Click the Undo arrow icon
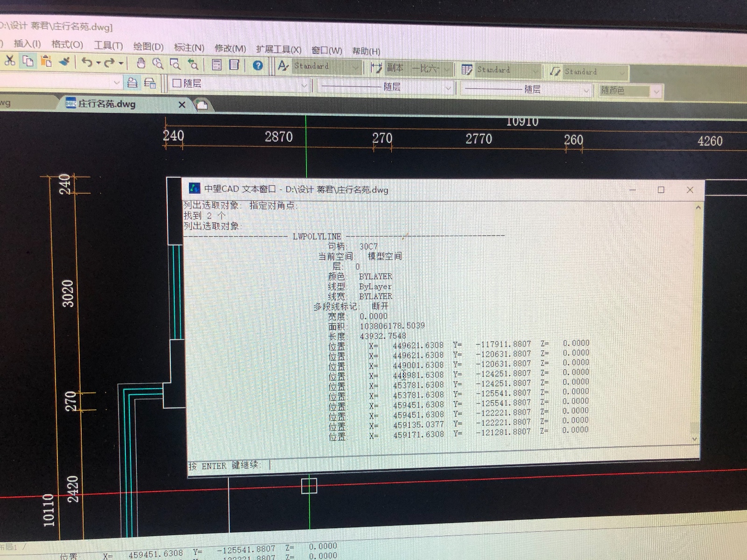The width and height of the screenshot is (747, 560). [86, 62]
